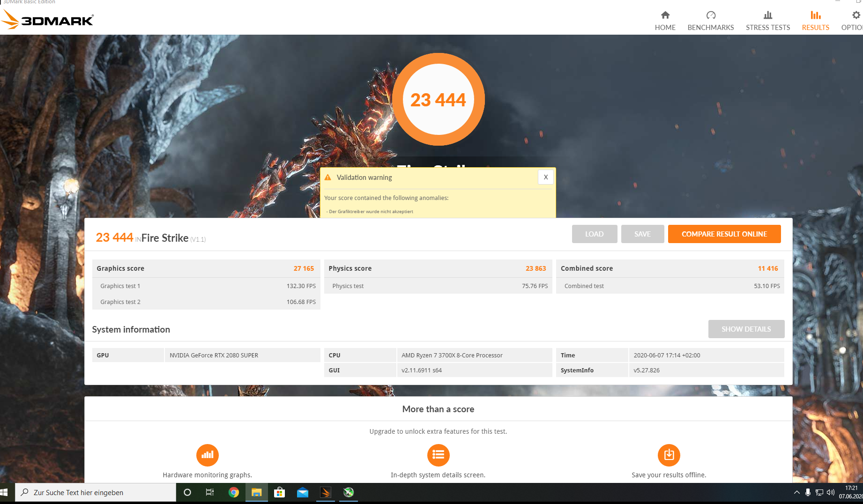
Task: Click the taskbar search field
Action: click(96, 492)
